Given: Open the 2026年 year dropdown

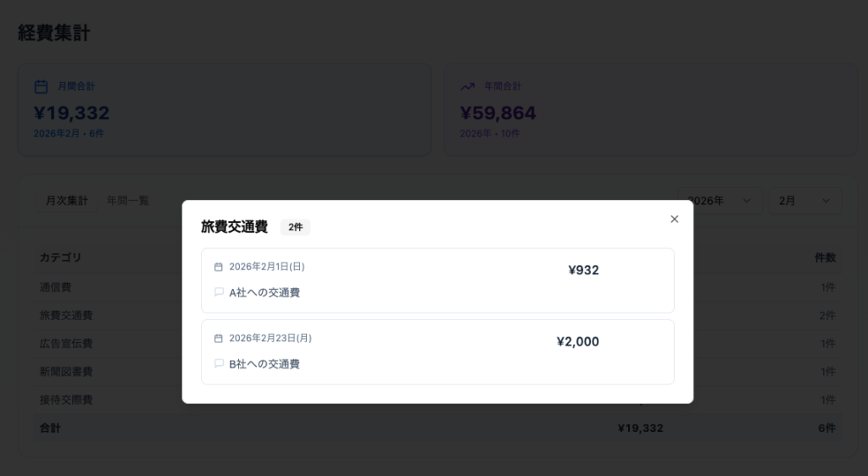Looking at the screenshot, I should 719,201.
